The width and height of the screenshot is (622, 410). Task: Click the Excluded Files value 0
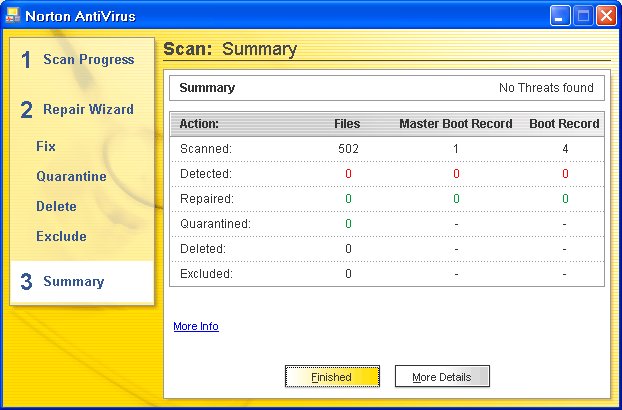348,274
